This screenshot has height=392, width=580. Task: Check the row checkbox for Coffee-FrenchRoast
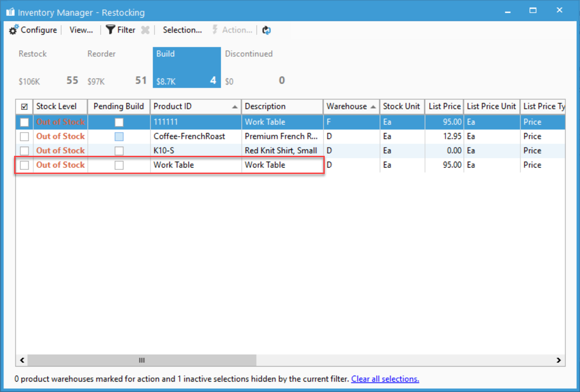(25, 136)
